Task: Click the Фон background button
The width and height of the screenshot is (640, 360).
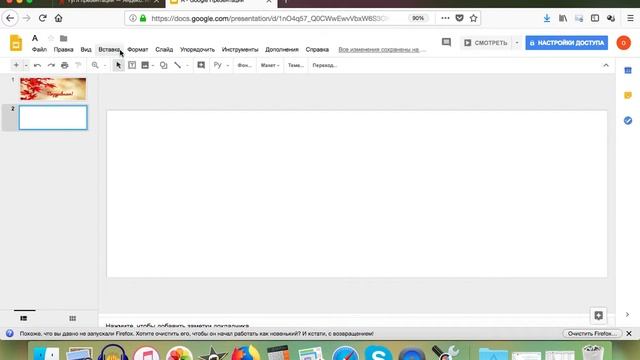Action: (x=244, y=65)
